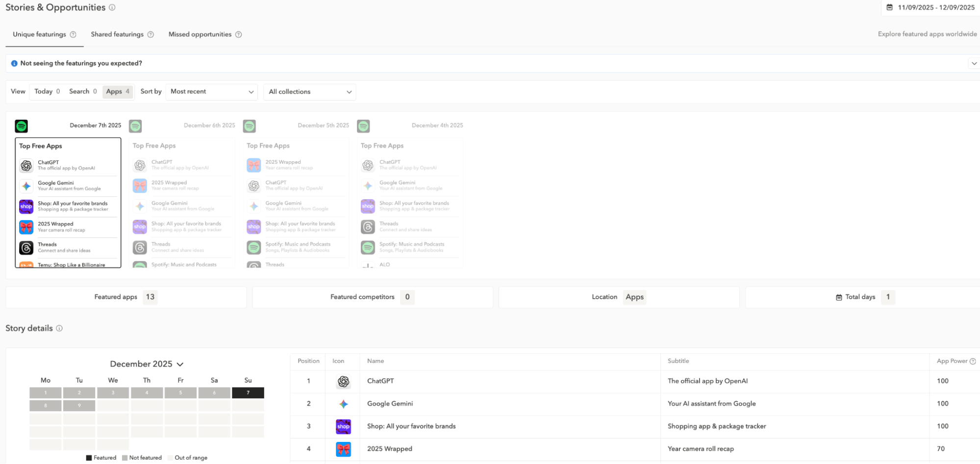Click the calendar icon beside Total days

click(838, 297)
